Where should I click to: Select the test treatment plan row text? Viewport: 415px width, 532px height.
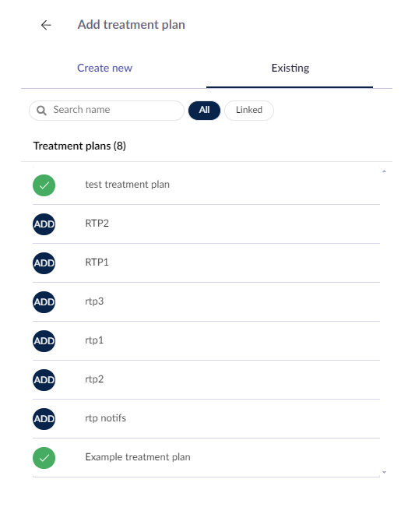(127, 185)
